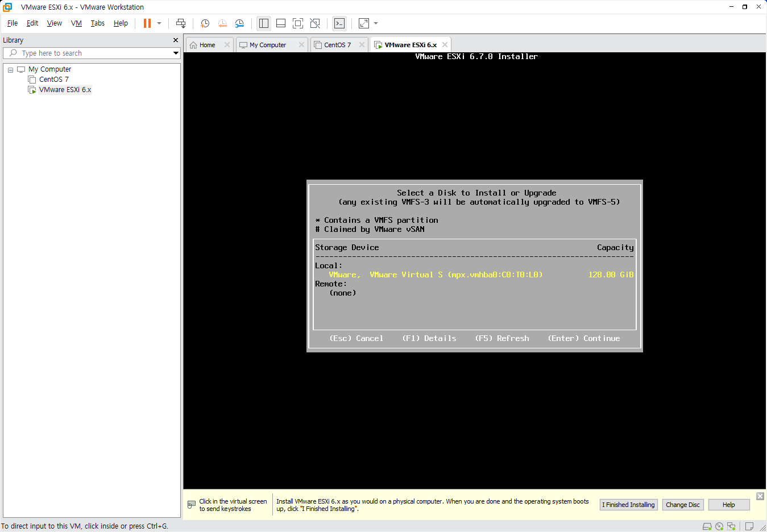Click the Help button in the install bar
Screen dimensions: 767x532
coord(729,505)
